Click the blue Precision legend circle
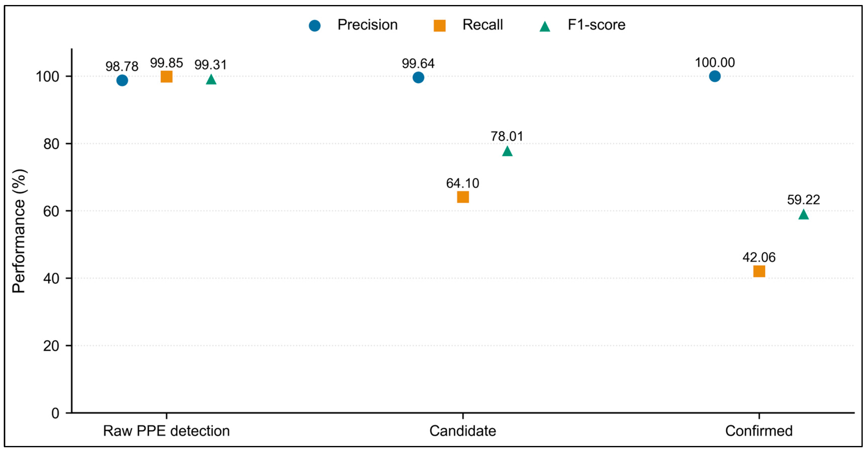The height and width of the screenshot is (451, 868). coord(314,26)
